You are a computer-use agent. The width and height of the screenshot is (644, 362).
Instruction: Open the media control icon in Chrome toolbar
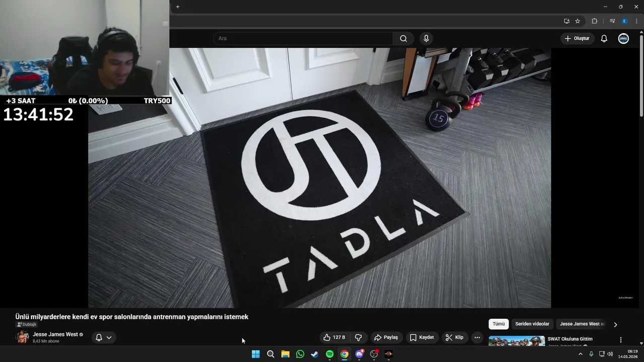[612, 21]
